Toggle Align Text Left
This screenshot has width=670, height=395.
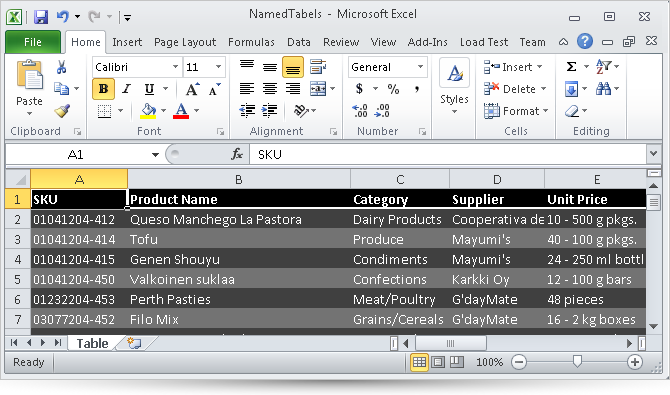coord(247,89)
